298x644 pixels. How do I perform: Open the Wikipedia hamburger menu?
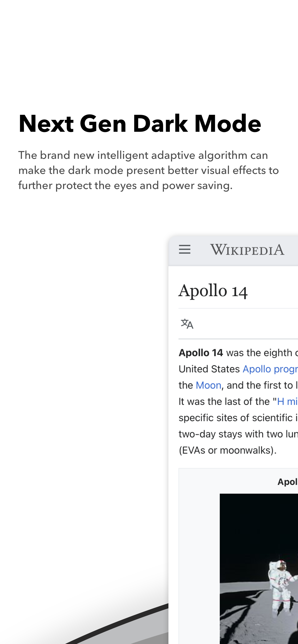pyautogui.click(x=185, y=249)
